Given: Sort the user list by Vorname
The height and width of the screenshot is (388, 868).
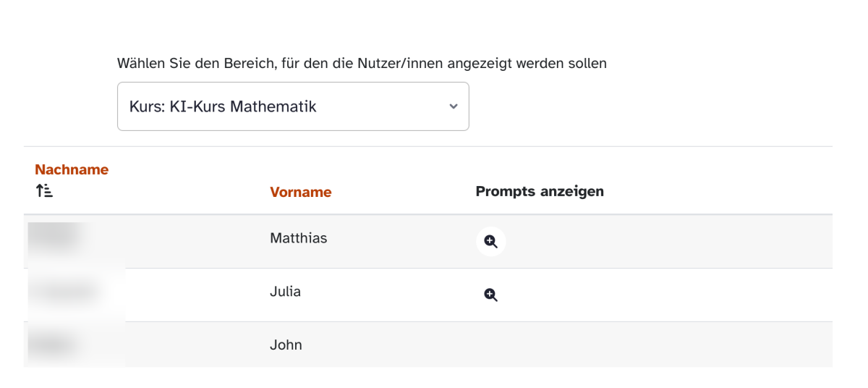Looking at the screenshot, I should pos(300,192).
